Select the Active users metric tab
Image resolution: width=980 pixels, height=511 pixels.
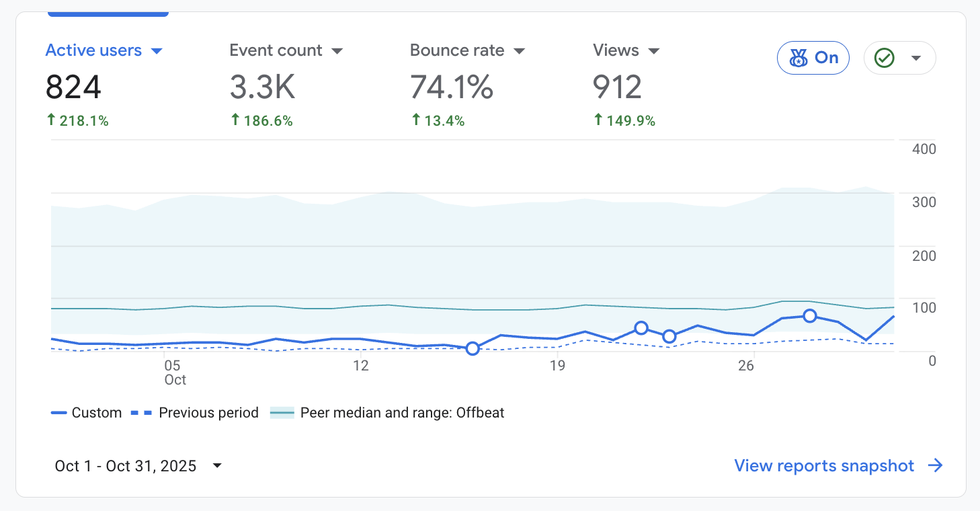(93, 51)
